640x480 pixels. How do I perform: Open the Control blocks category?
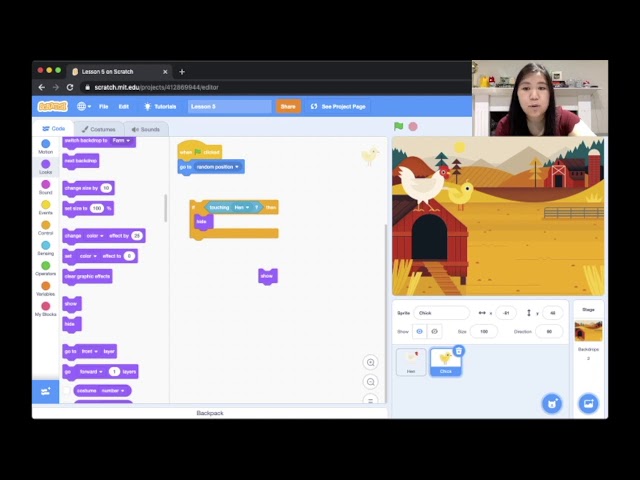[x=46, y=228]
